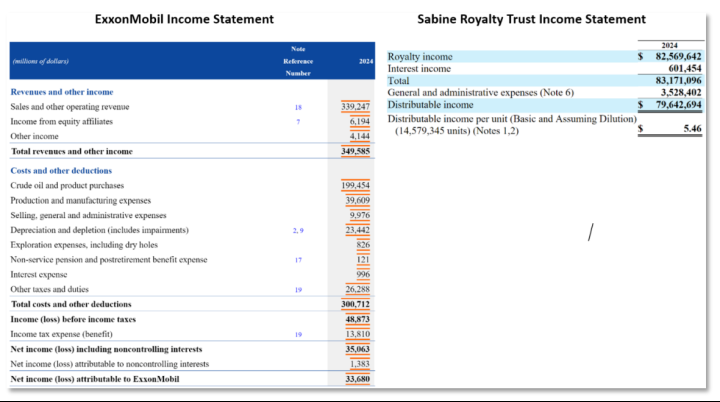Click 'Net income (loss) attributable to ExxonMobil' label
The height and width of the screenshot is (402, 720).
[x=95, y=379]
